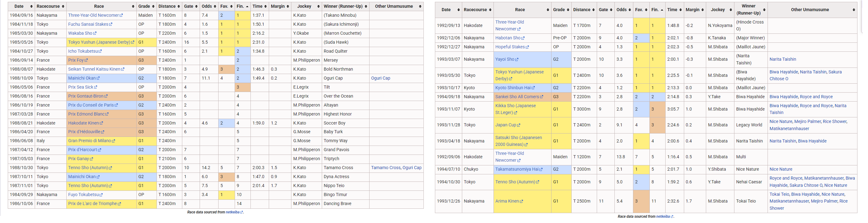This screenshot has height=223, width=868.
Task: Sort right table by Fav. sort icon
Action: pyautogui.click(x=646, y=10)
